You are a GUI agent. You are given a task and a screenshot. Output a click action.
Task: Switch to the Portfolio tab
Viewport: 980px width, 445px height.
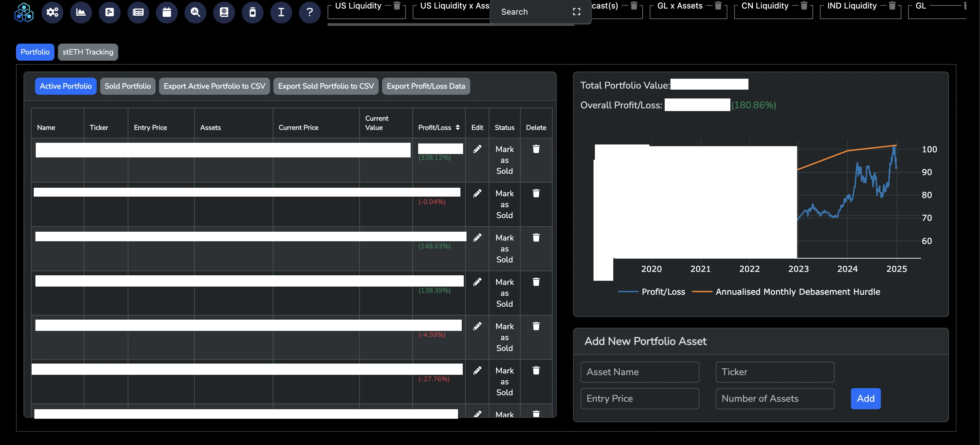click(x=35, y=52)
